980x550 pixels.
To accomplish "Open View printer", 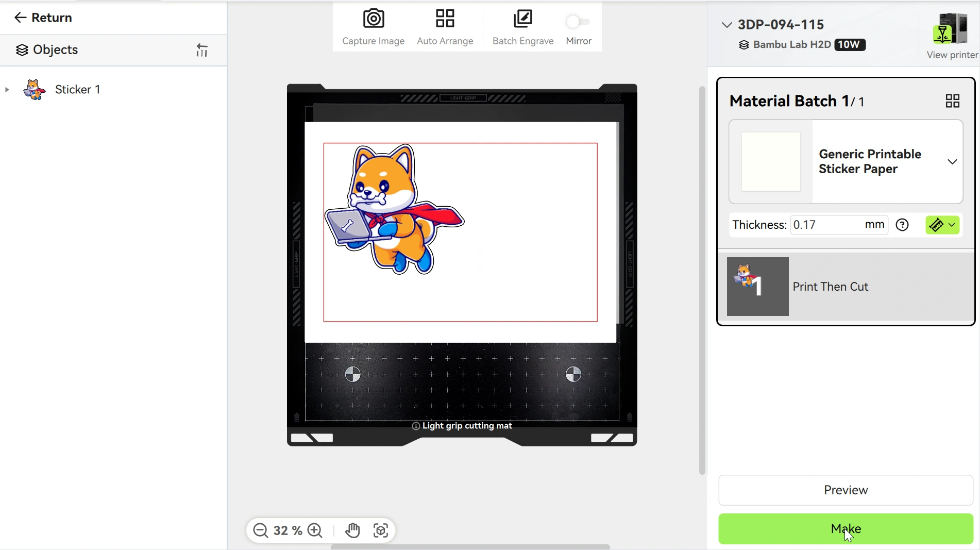I will 952,36.
